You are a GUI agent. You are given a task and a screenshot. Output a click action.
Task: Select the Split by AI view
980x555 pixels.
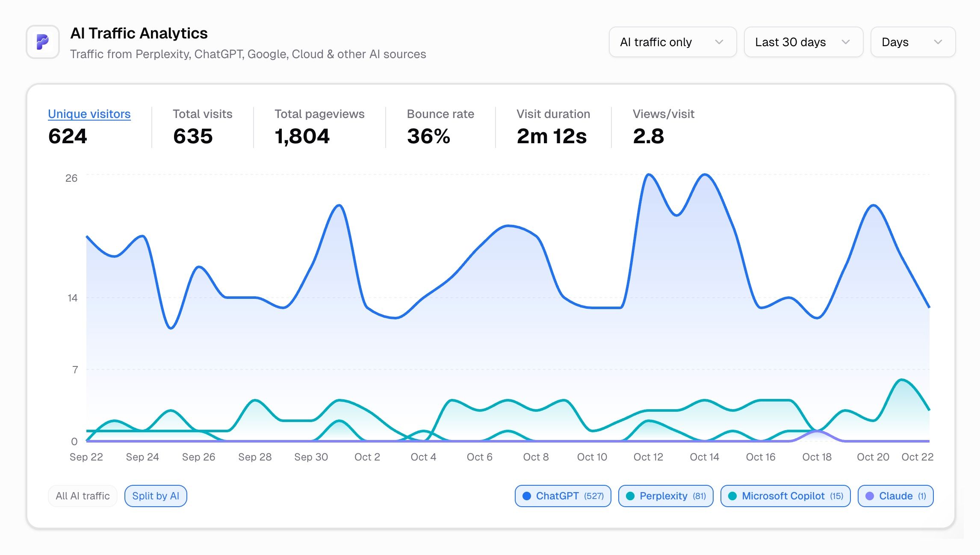156,496
